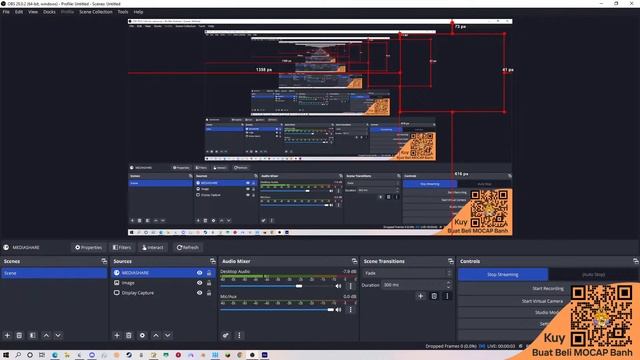Screen dimensions: 640x360
Task: Open Audio Mixer options three-dot menu at bottom
Action: [x=239, y=335]
